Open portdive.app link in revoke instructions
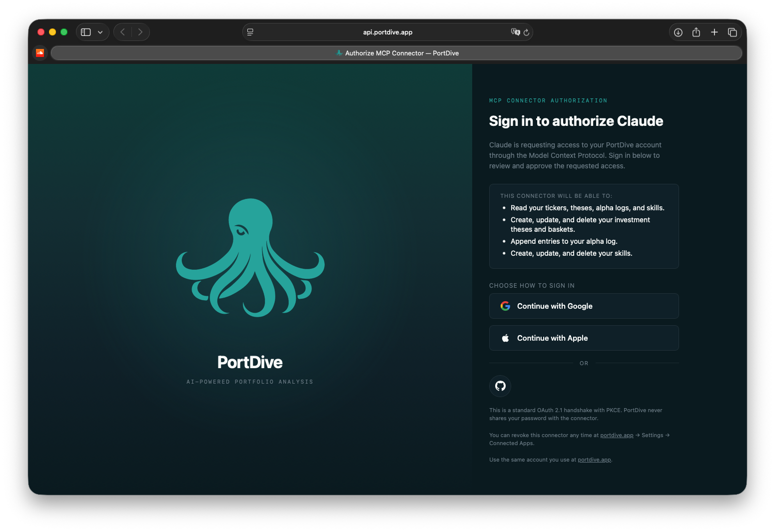 (x=617, y=435)
